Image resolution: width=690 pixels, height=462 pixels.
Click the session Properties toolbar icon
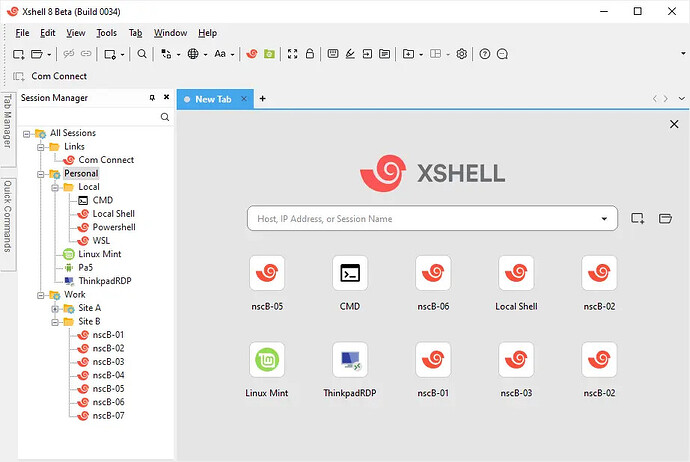(x=110, y=54)
